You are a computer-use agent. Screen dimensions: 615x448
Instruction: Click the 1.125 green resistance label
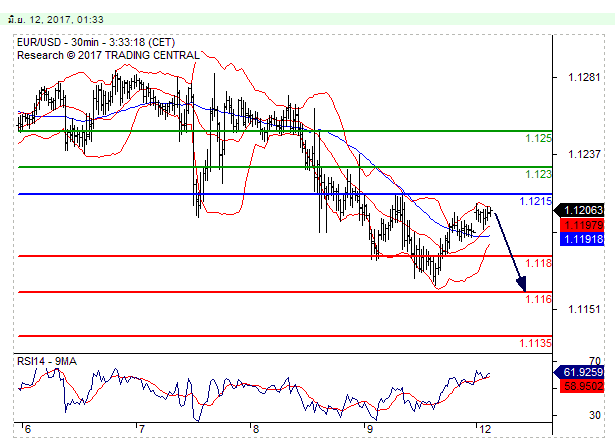click(x=539, y=138)
